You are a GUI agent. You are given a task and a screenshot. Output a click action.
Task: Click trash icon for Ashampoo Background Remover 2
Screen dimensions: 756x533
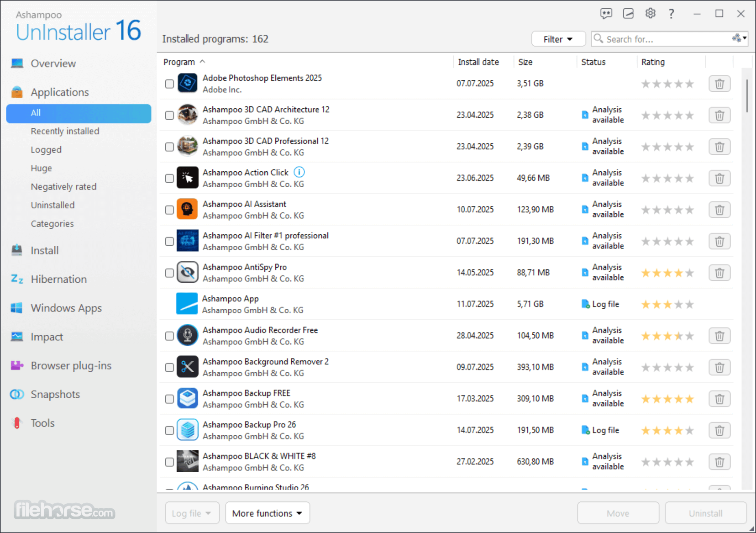click(x=719, y=367)
